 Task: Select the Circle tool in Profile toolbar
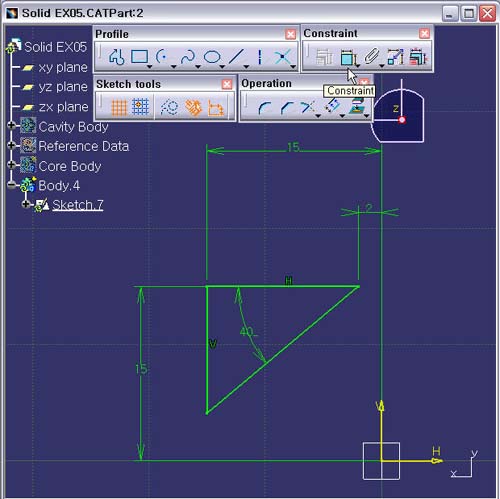pos(162,56)
